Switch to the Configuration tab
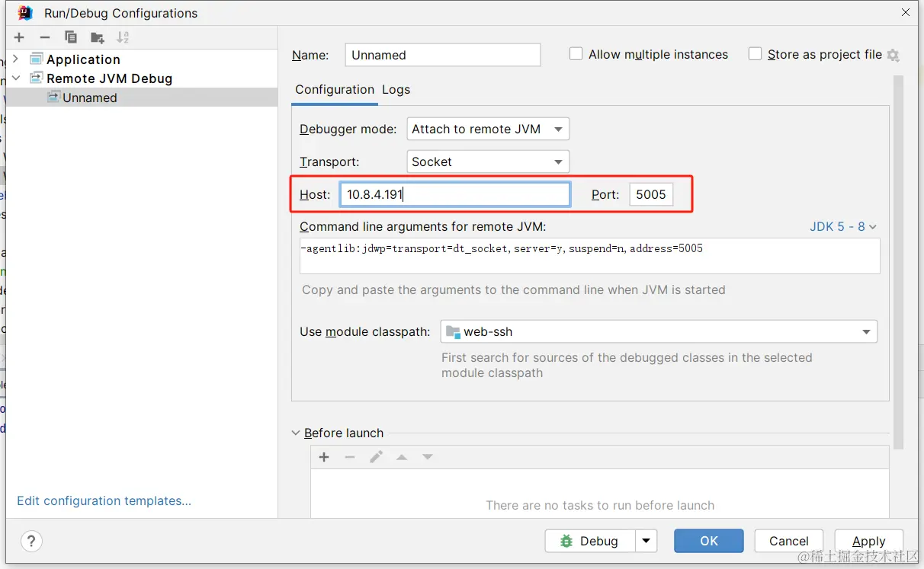Image resolution: width=924 pixels, height=569 pixels. pyautogui.click(x=335, y=89)
